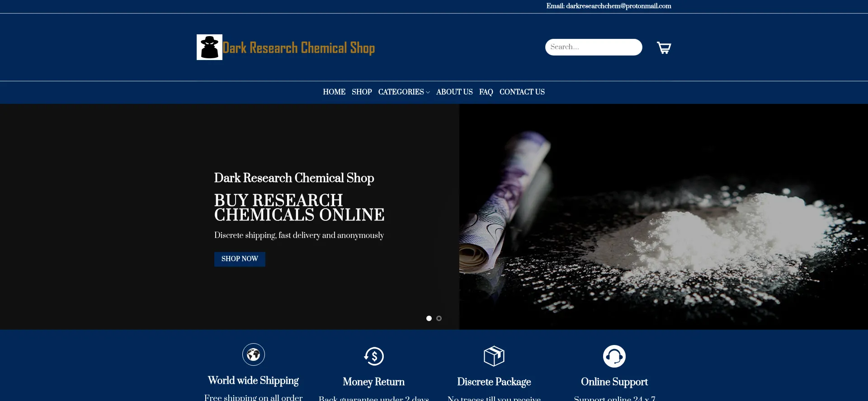Open the Shop menu item
Image resolution: width=868 pixels, height=401 pixels.
point(362,92)
